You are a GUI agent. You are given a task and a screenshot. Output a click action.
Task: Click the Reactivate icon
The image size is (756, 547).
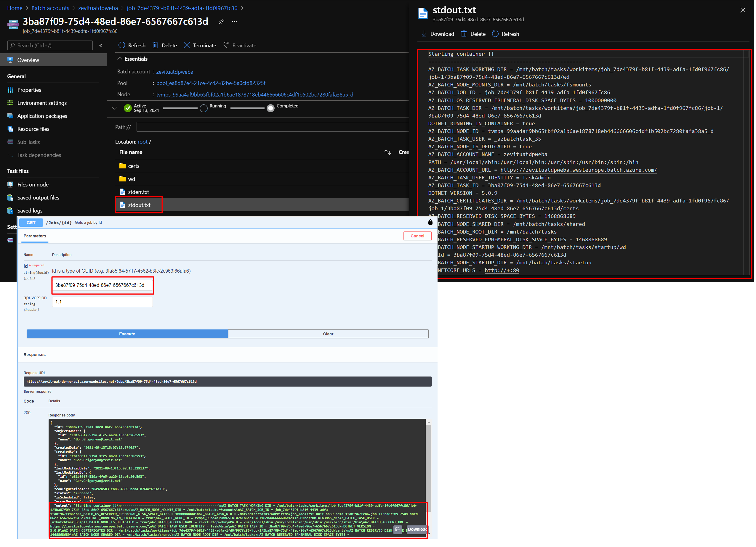click(226, 45)
